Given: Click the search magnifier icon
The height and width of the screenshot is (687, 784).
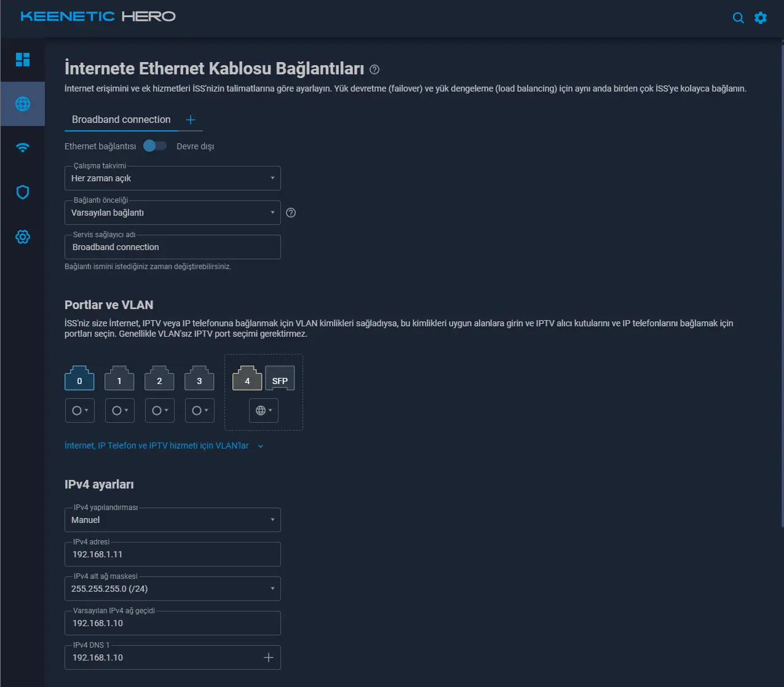Looking at the screenshot, I should point(738,18).
